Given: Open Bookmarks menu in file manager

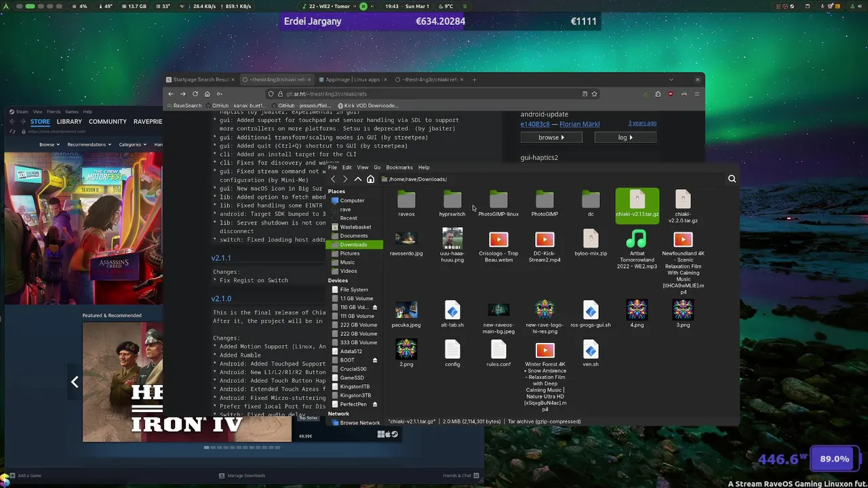Looking at the screenshot, I should 399,167.
